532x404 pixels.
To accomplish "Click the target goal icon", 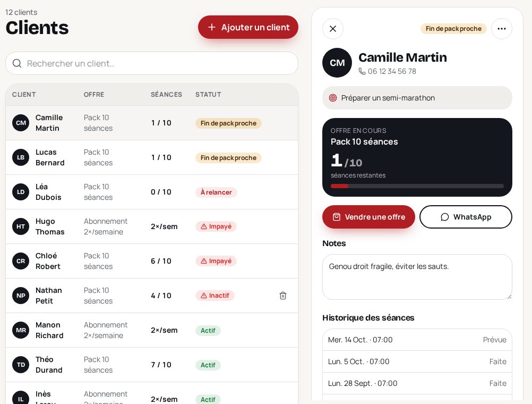I will 333,98.
